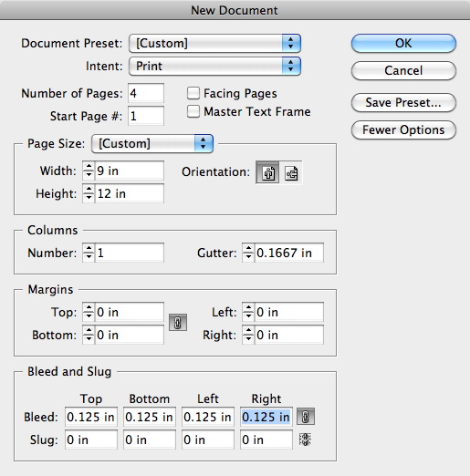Toggle the margins chain link icon
The image size is (470, 476).
point(178,323)
